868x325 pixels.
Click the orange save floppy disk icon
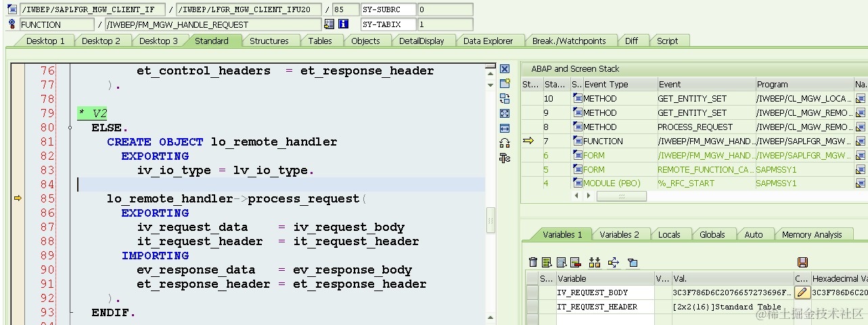pyautogui.click(x=803, y=263)
